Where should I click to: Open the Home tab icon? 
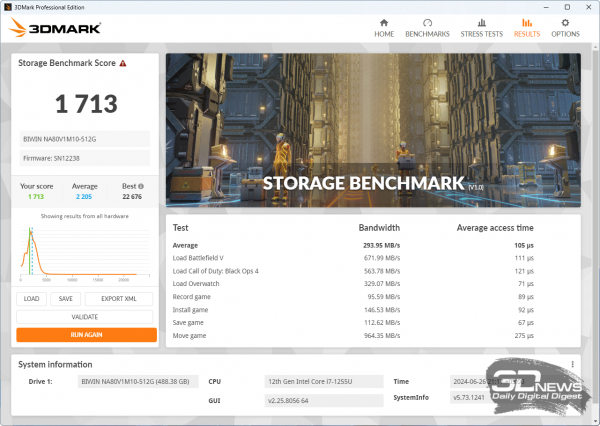pos(384,22)
